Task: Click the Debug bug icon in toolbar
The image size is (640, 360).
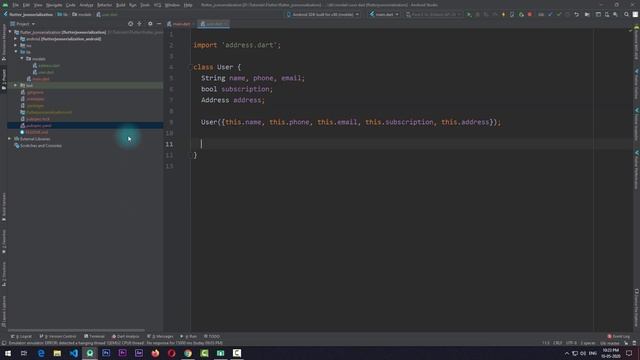Action: [x=478, y=14]
